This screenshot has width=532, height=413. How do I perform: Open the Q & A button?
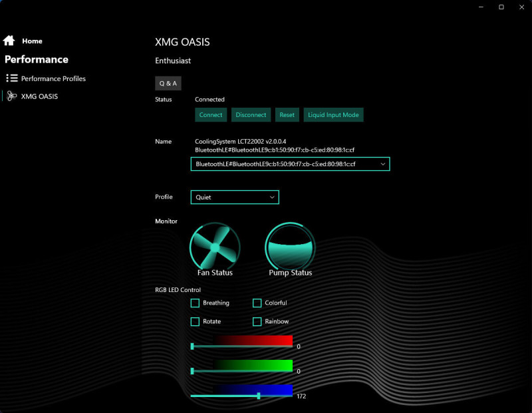(168, 83)
